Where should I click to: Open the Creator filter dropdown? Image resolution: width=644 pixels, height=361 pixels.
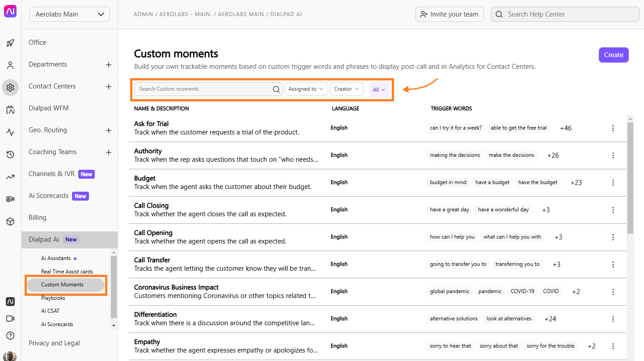pyautogui.click(x=347, y=89)
